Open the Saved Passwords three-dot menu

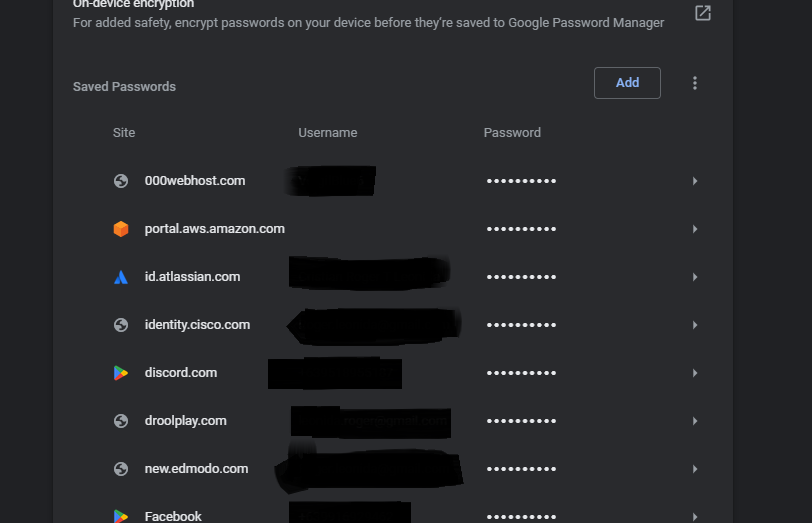click(695, 83)
